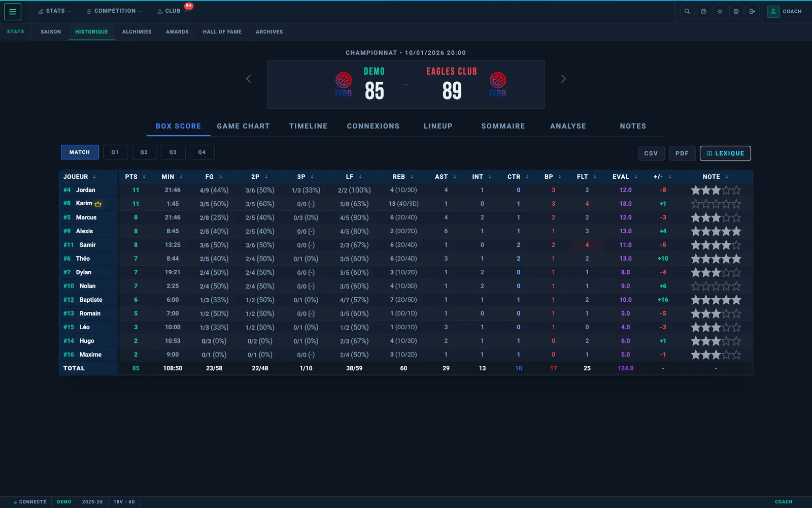The height and width of the screenshot is (508, 812).
Task: Click the Connecté status indicator
Action: 30,502
